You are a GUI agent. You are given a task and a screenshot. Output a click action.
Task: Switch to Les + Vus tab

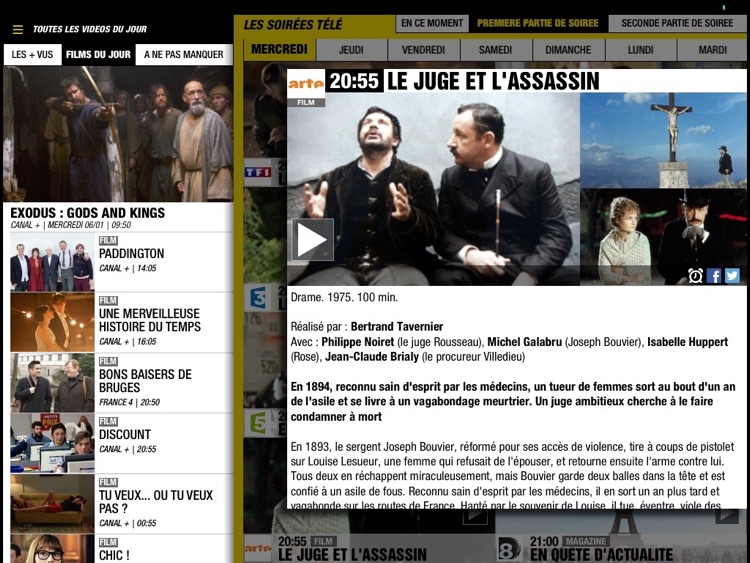pos(32,55)
